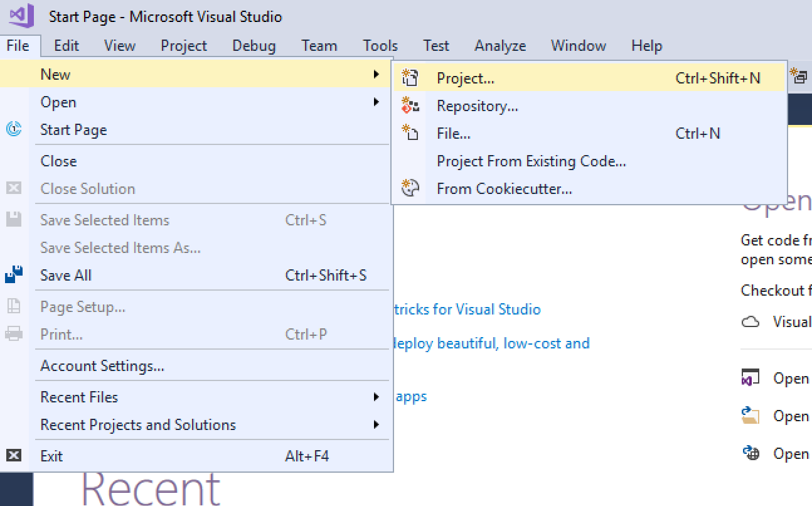This screenshot has width=812, height=506.
Task: Click the Save Selected Items disk icon
Action: 14,220
